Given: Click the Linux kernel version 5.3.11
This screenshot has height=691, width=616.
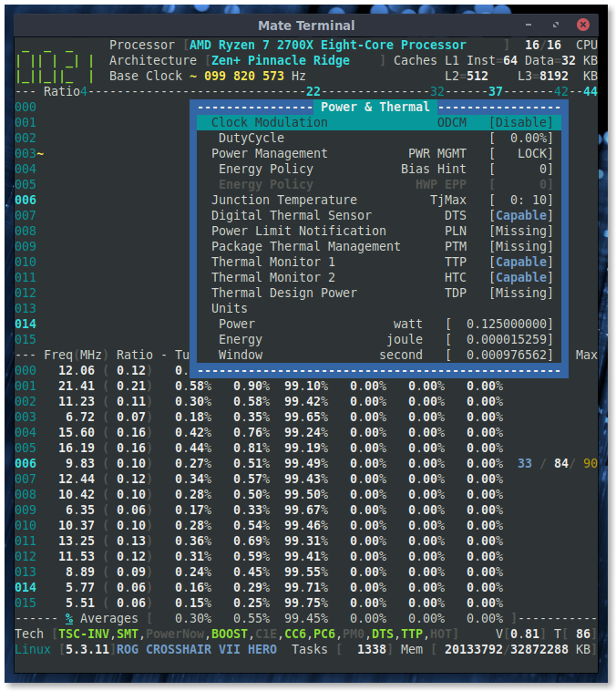Looking at the screenshot, I should click(87, 649).
